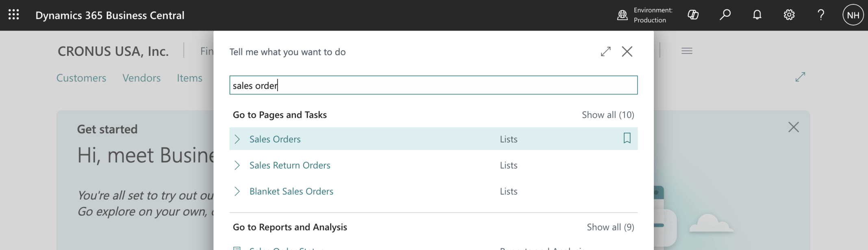Open the Sales Return Orders link

pos(290,165)
